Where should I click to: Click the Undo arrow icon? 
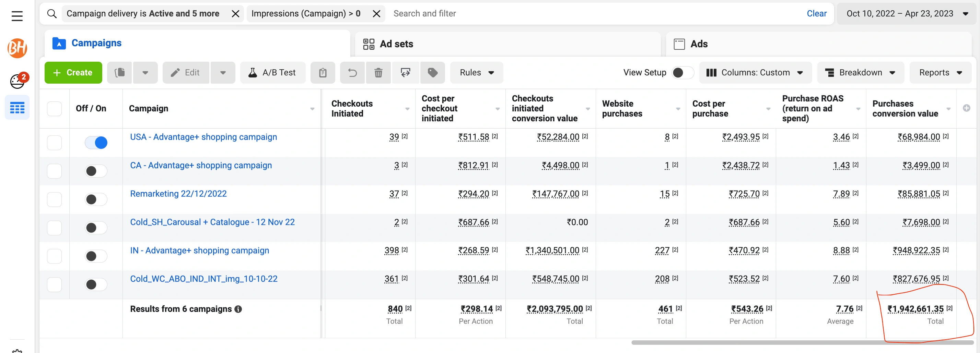coord(352,73)
